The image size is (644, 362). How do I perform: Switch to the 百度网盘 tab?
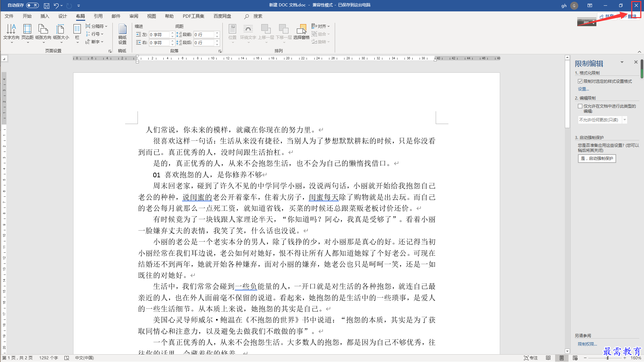222,16
